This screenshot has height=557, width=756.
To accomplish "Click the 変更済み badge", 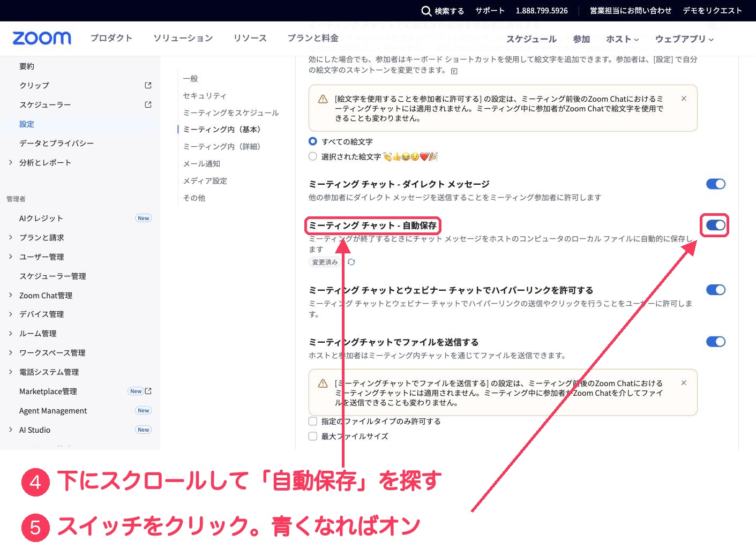I will pos(325,262).
